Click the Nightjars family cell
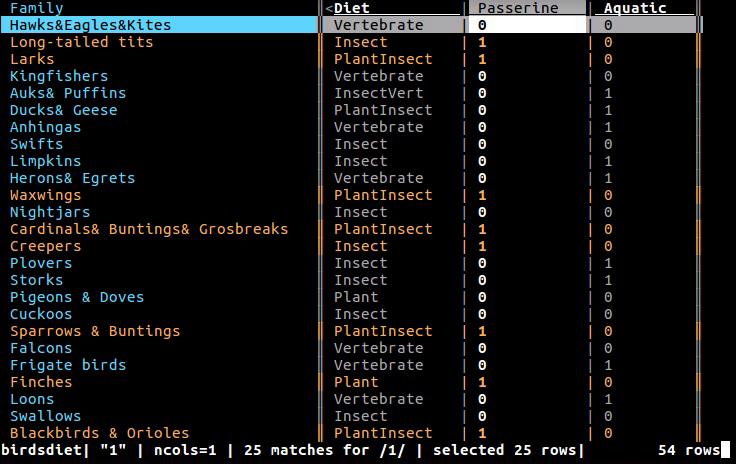736x464 pixels. [x=50, y=212]
